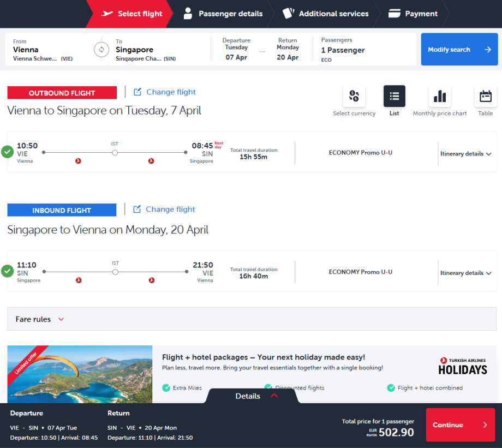Expand the Fare rules section
The width and height of the screenshot is (502, 448).
pos(40,319)
